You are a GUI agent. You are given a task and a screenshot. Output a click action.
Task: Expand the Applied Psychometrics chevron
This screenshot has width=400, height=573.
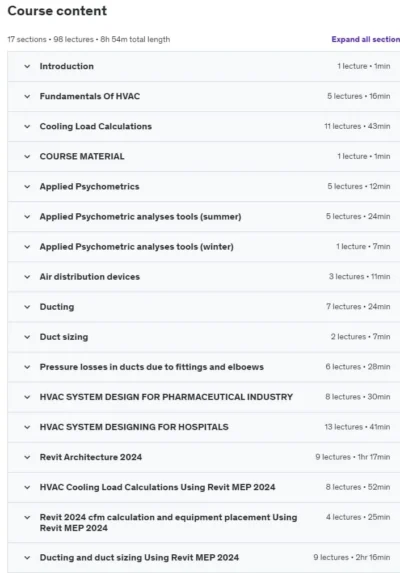tap(27, 187)
